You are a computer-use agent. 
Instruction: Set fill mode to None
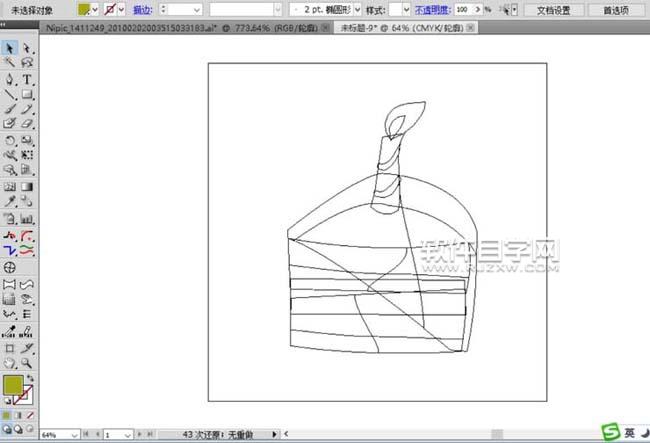[x=30, y=415]
